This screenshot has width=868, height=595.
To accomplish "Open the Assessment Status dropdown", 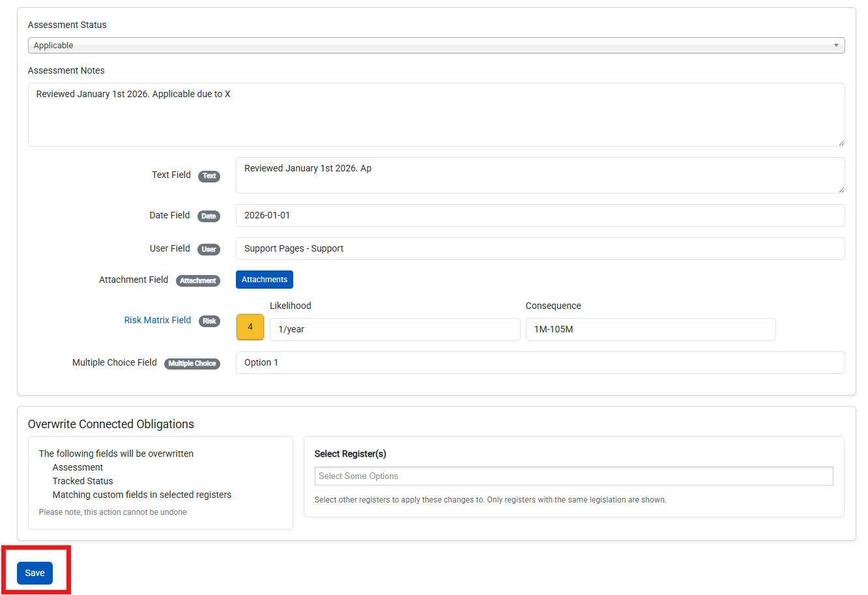I will click(x=436, y=46).
